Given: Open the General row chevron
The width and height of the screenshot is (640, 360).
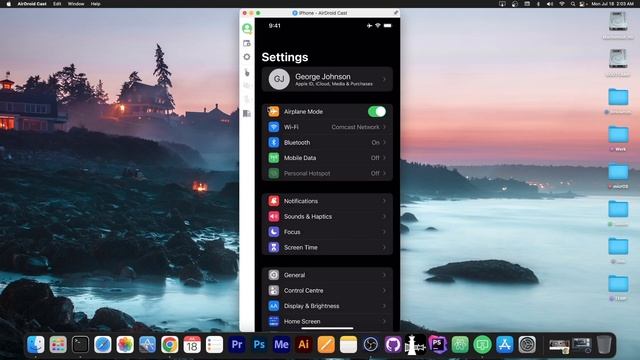Looking at the screenshot, I should coord(384,275).
